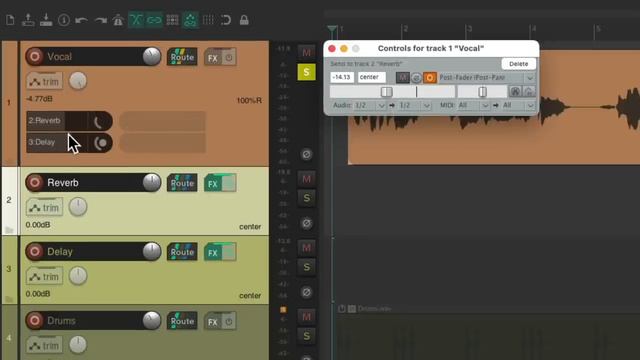Viewport: 640px width, 360px height.
Task: Open Project settings from the info icon
Action: point(64,20)
